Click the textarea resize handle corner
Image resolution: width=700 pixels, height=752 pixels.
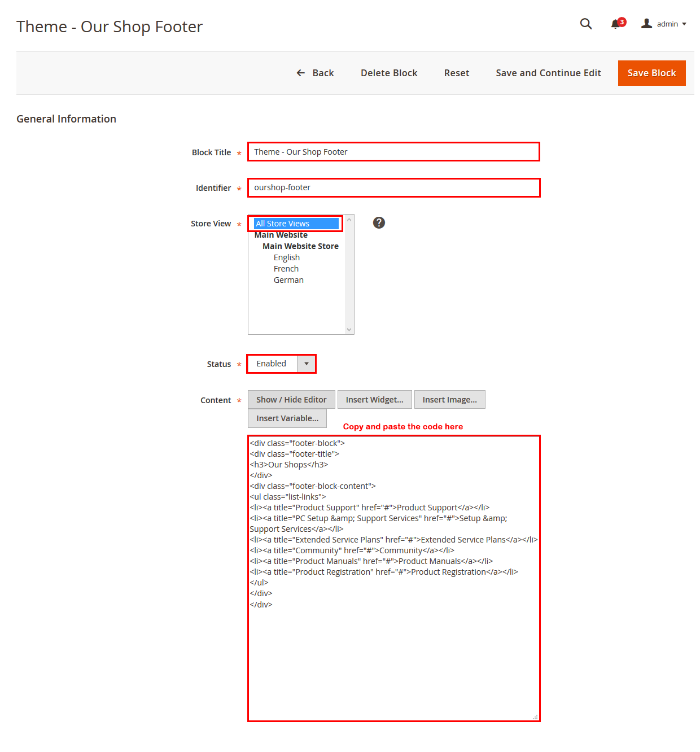[535, 717]
